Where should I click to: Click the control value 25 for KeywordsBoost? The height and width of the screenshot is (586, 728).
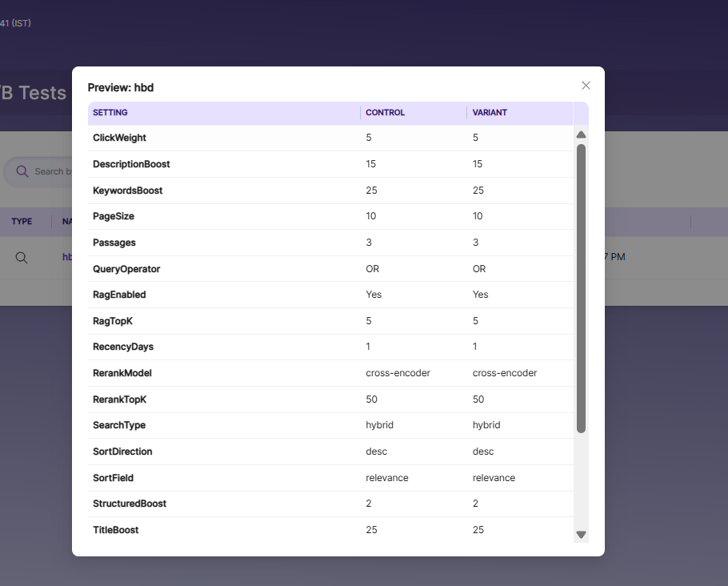click(x=371, y=191)
